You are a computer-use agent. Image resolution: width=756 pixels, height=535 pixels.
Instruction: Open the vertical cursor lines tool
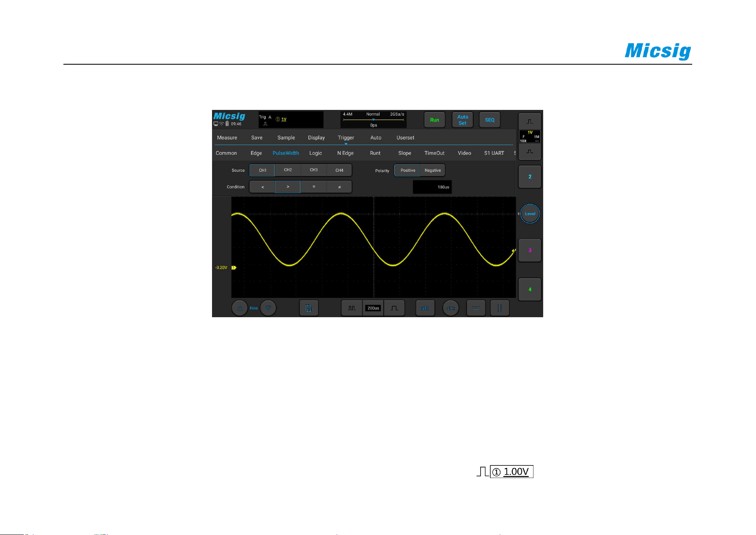tap(500, 308)
